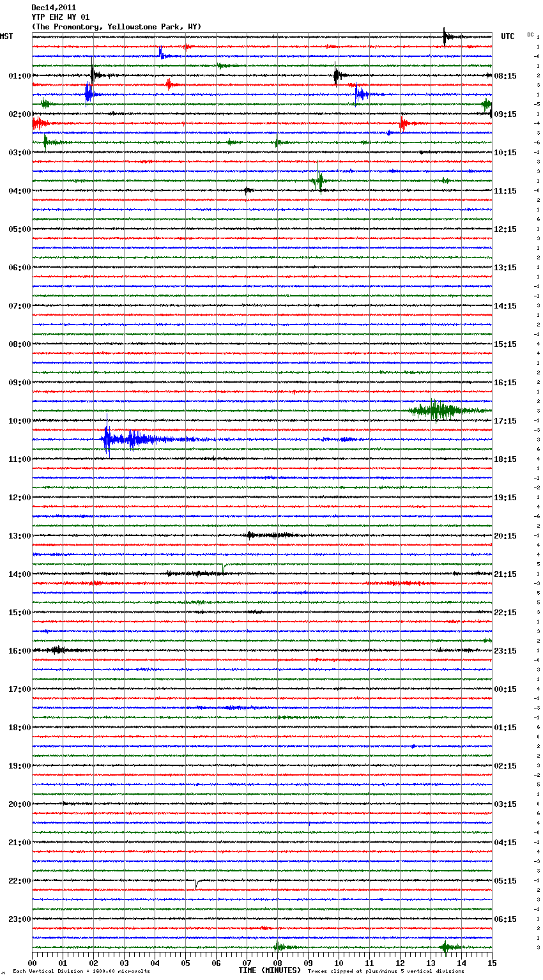
Task: Click the black spike on the top trace
Action: 445,36
